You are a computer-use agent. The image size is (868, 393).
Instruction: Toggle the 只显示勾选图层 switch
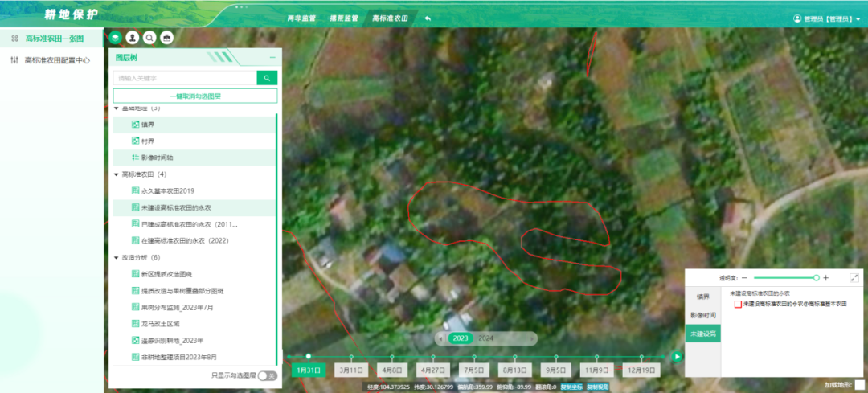[267, 375]
